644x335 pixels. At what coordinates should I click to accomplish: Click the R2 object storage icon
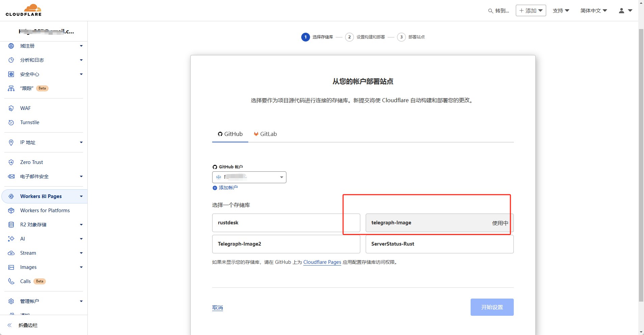11,225
